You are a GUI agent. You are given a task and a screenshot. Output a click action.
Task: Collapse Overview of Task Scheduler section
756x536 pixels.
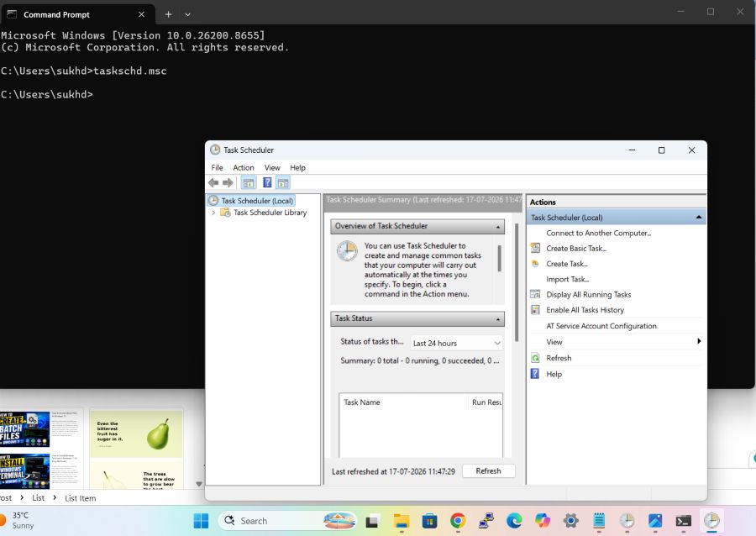coord(498,227)
